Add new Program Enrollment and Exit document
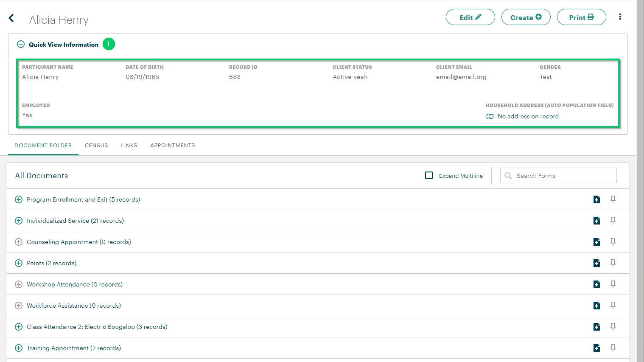 pos(596,199)
